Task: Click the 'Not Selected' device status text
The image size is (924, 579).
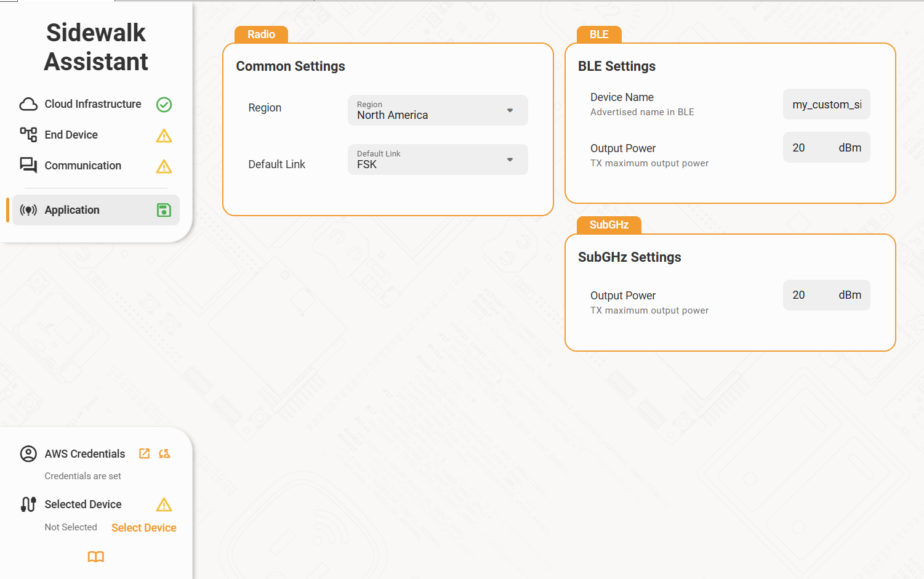Action: pos(71,527)
